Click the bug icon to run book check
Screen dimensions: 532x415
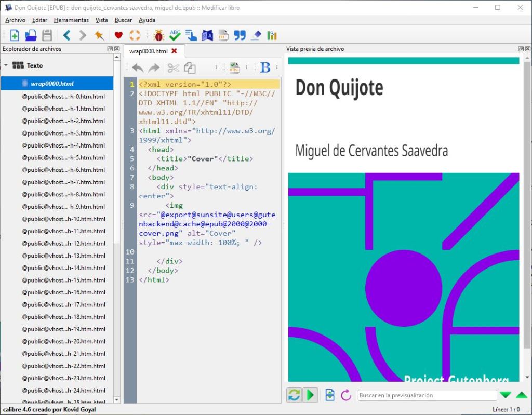click(159, 35)
